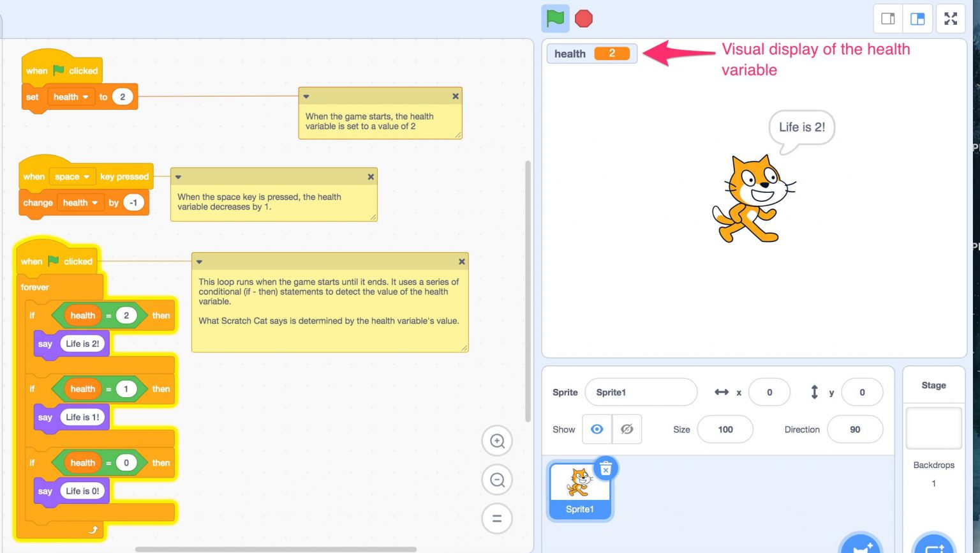
Task: Click the value 2 in the first if condition
Action: pos(126,315)
